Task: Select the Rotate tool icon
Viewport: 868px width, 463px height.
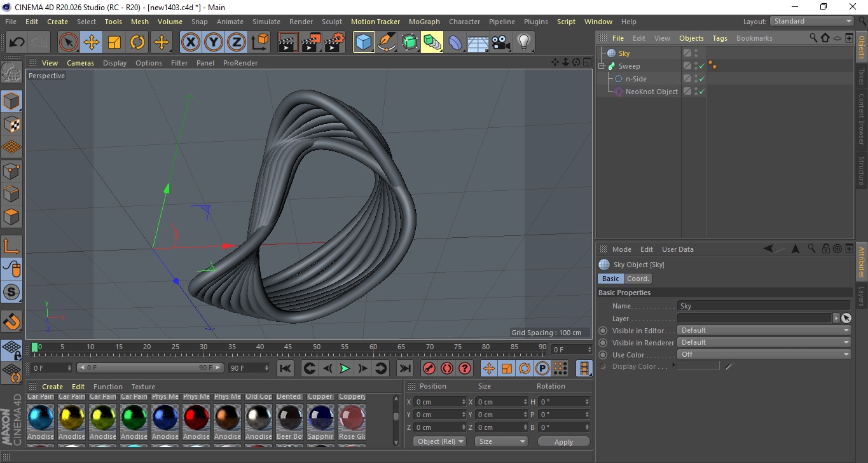Action: (137, 43)
